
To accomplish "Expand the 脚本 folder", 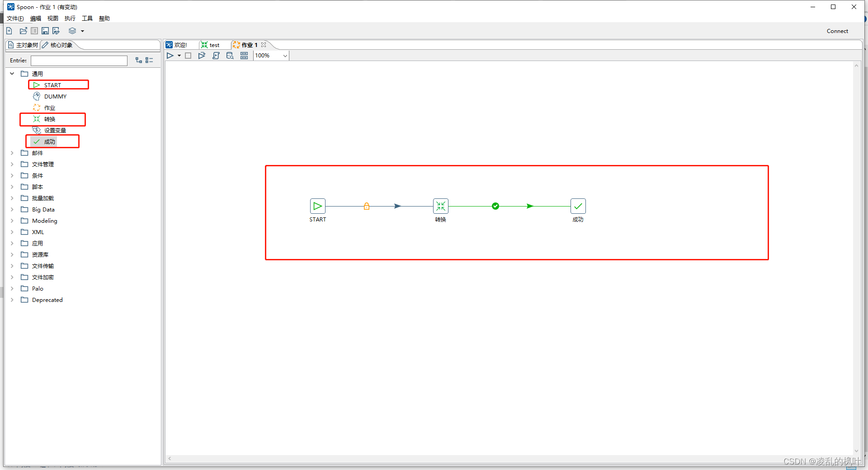I will click(12, 187).
